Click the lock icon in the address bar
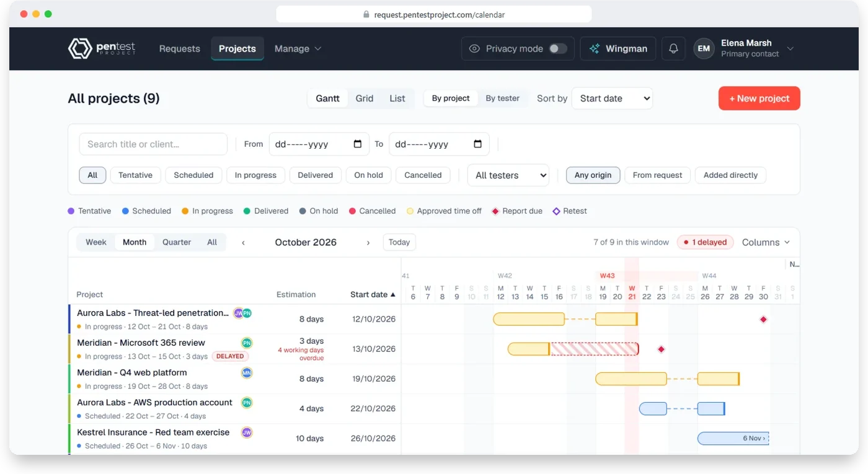 366,14
